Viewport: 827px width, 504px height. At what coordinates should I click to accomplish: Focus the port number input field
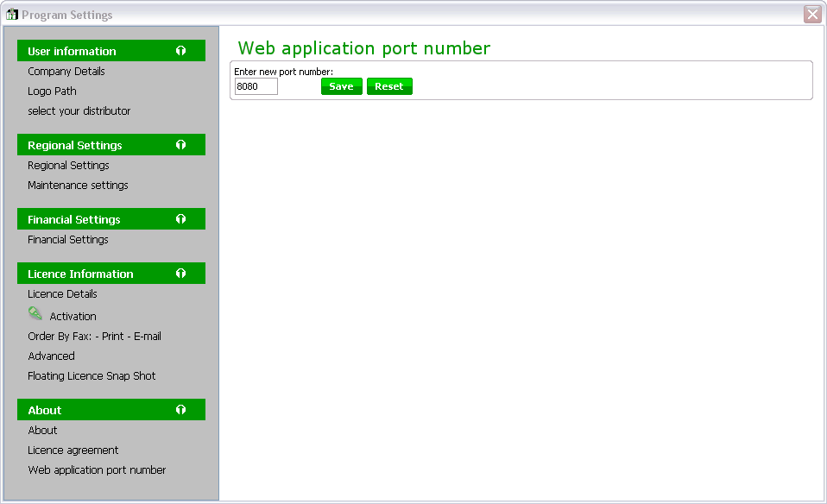(x=256, y=86)
